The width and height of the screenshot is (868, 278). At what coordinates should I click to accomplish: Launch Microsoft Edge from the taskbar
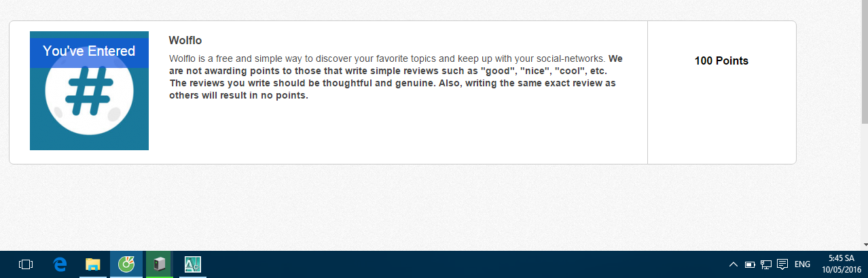(60, 264)
